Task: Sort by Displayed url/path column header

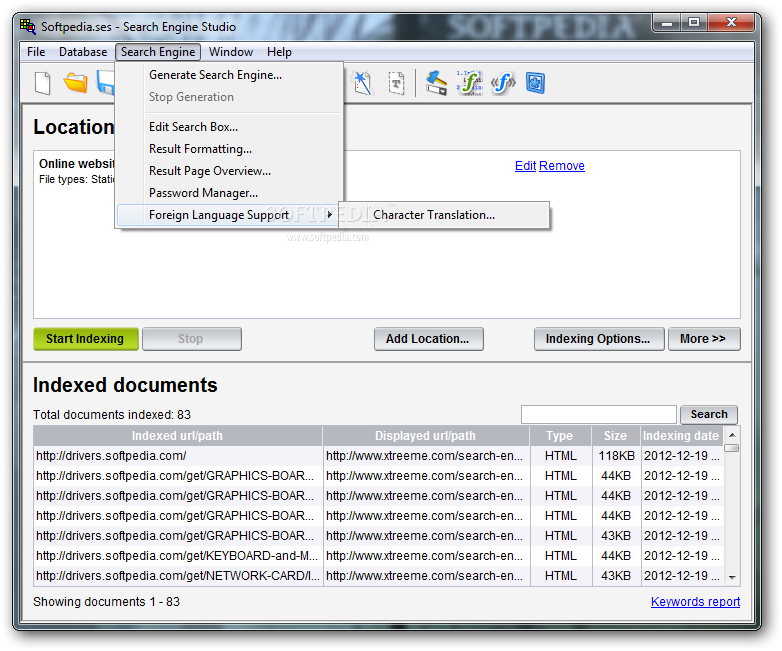Action: click(426, 435)
